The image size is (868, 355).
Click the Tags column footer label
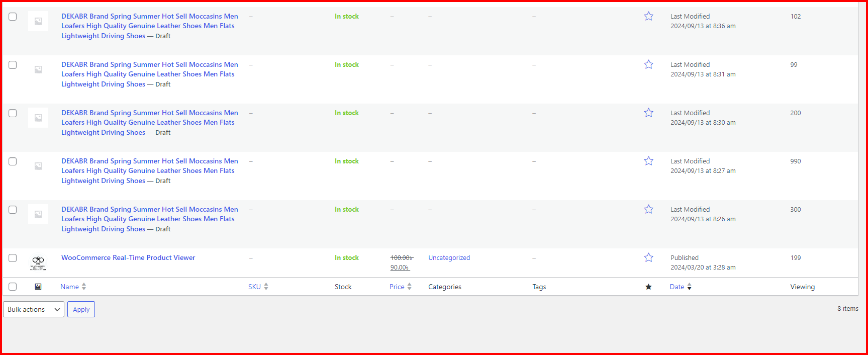[x=539, y=287]
